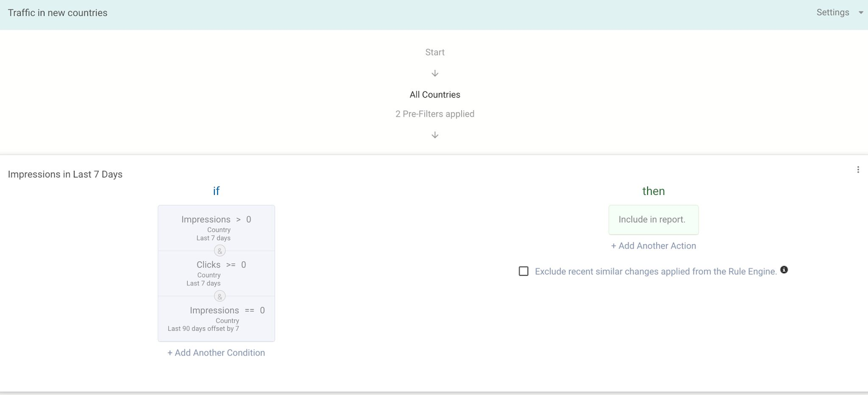Click the second ampersand connector between conditions
This screenshot has height=395, width=868.
[220, 296]
